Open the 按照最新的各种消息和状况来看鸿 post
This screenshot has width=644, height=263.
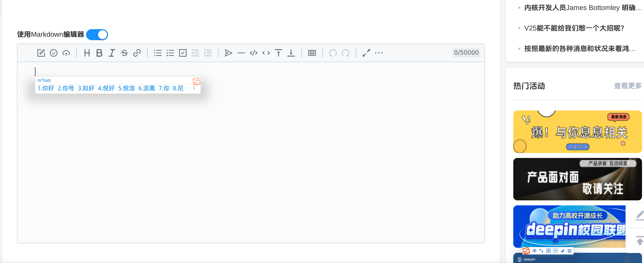point(580,48)
